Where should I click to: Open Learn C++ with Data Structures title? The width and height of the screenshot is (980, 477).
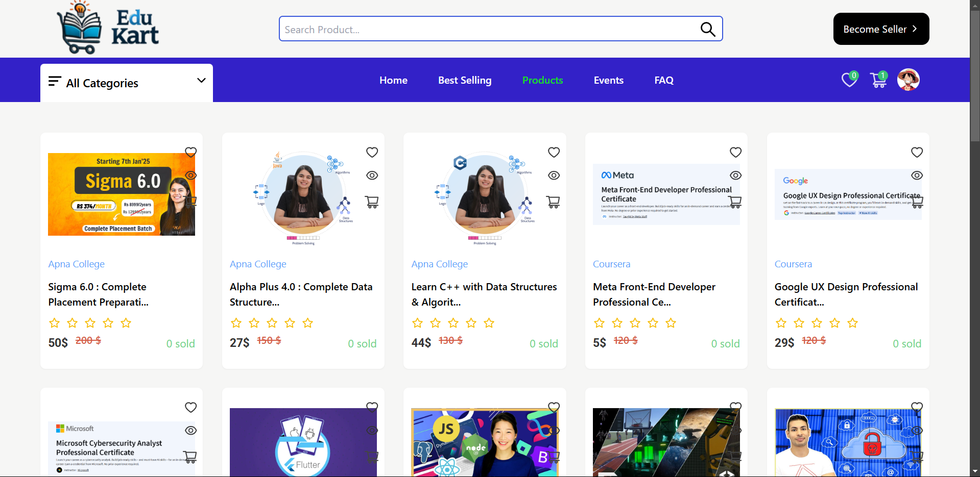(484, 294)
